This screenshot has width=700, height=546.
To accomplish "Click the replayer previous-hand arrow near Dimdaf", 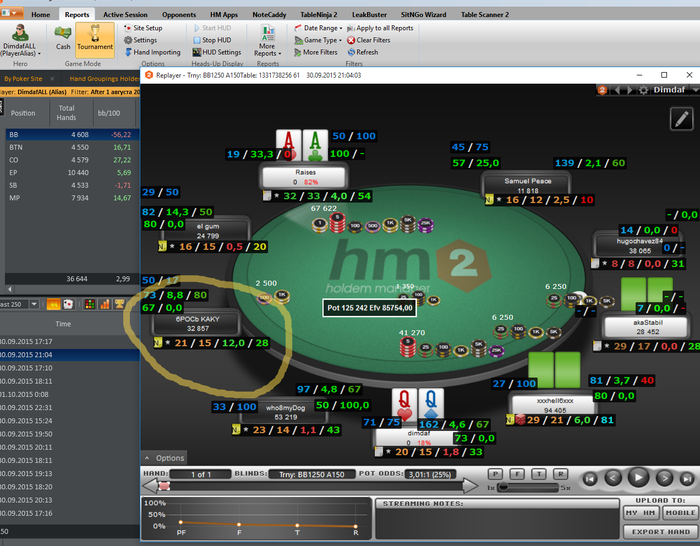I will 617,90.
